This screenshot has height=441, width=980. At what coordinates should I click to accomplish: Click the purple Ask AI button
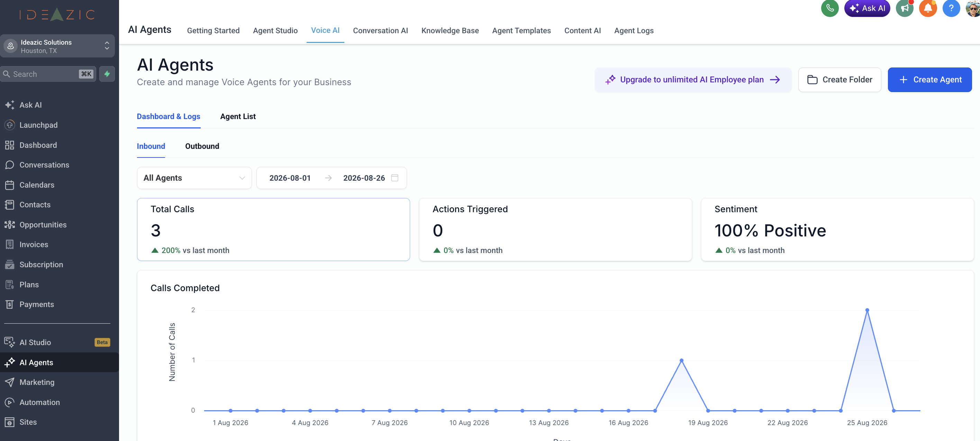pos(866,8)
